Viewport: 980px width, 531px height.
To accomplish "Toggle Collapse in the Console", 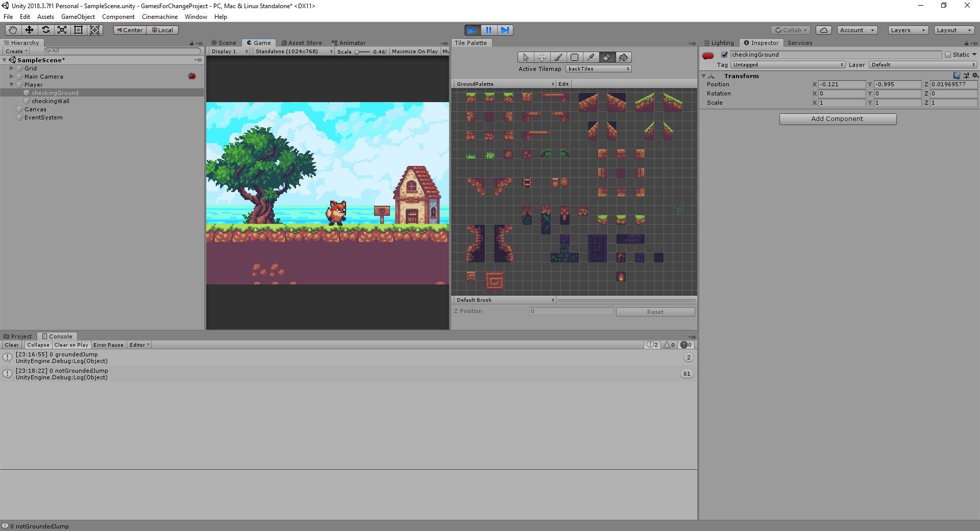I will point(38,345).
